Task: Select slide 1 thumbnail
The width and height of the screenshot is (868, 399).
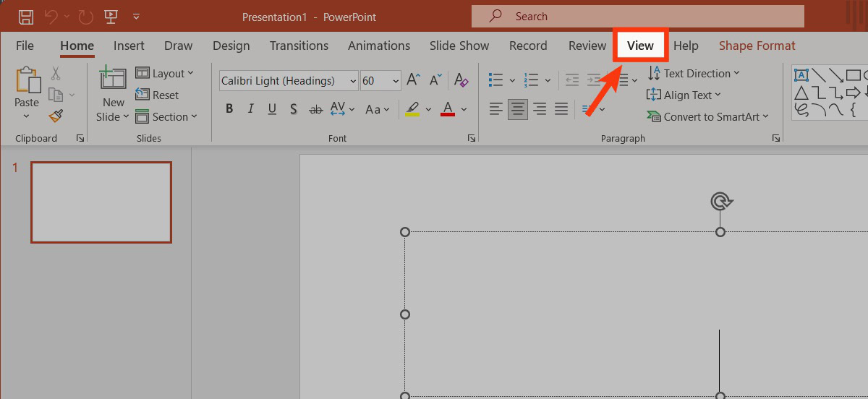Action: point(101,202)
